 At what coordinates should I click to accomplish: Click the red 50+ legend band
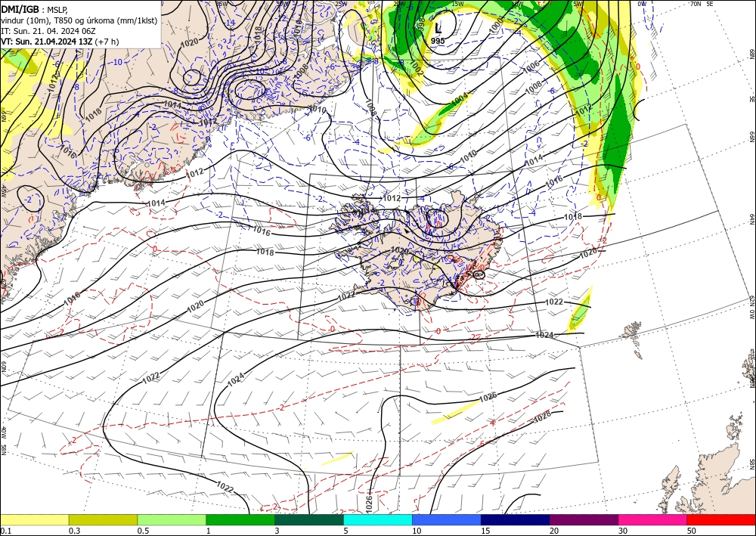point(721,519)
